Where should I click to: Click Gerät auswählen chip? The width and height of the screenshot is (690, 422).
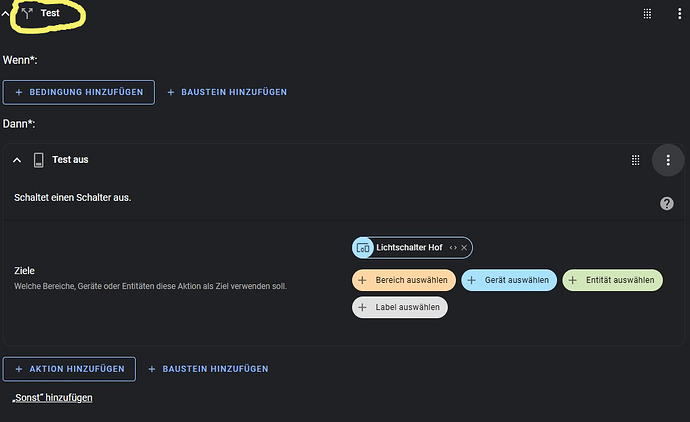tap(509, 280)
